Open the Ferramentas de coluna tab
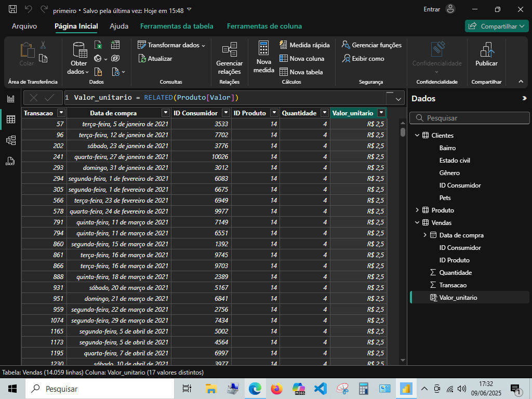This screenshot has width=532, height=399. tap(264, 26)
